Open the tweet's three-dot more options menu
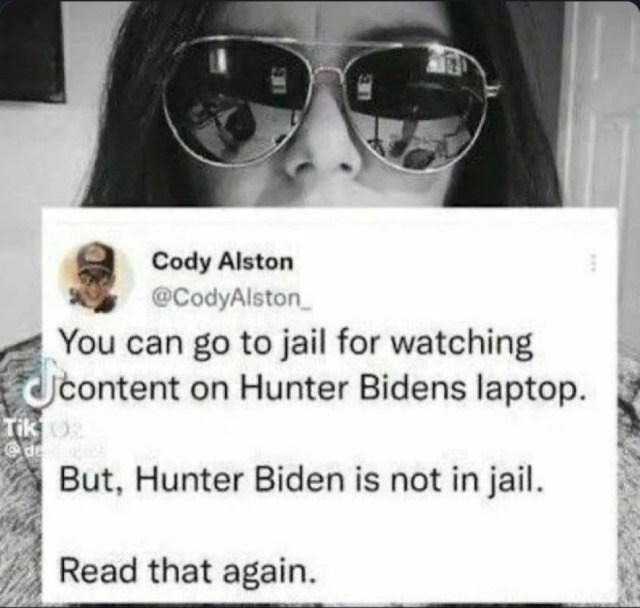The width and height of the screenshot is (640, 608). 594,263
